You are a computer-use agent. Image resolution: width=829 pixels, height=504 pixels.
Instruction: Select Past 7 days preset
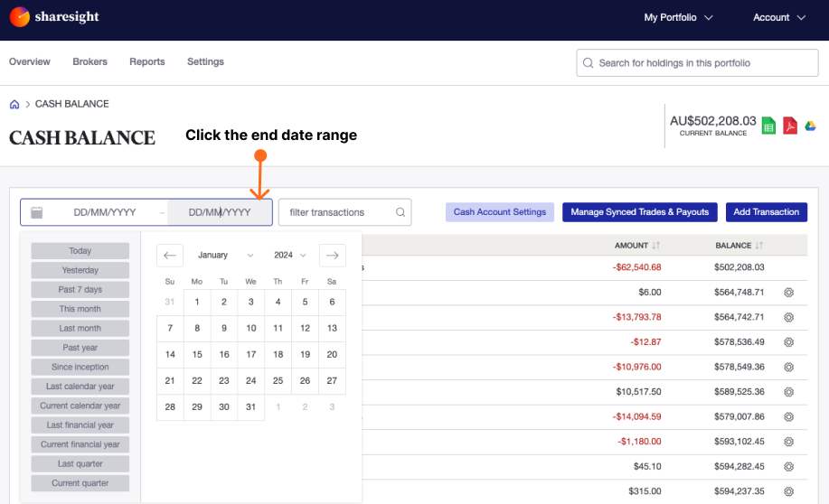tap(80, 290)
